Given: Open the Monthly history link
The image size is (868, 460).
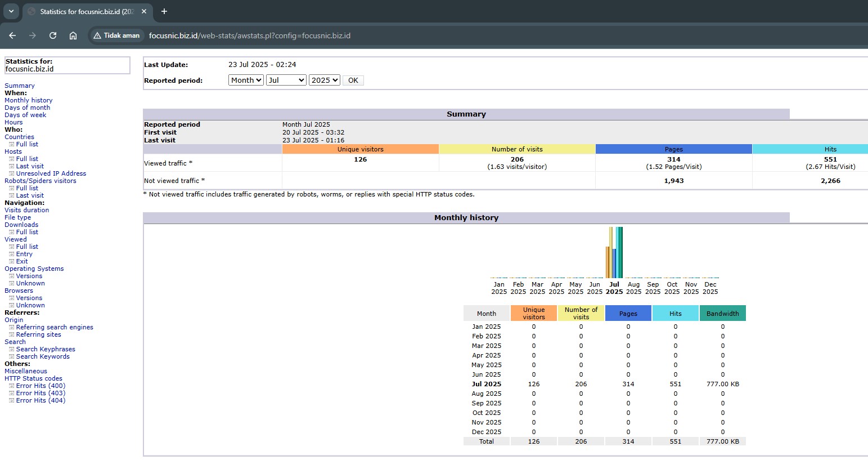Looking at the screenshot, I should [x=28, y=100].
